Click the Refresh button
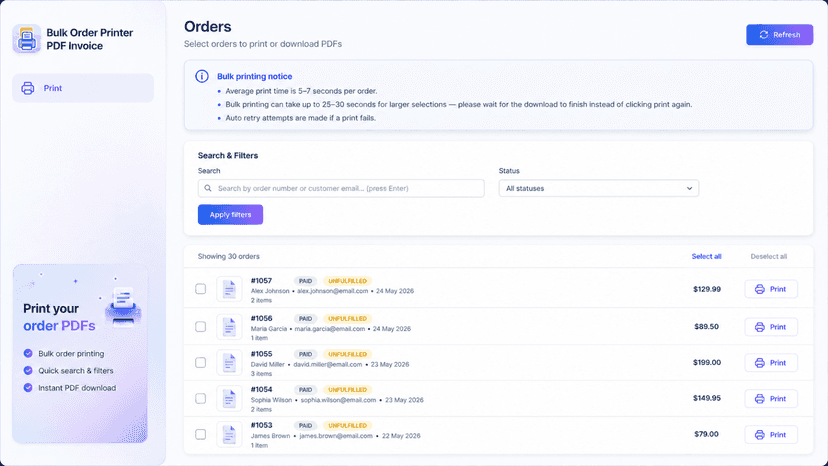This screenshot has width=828, height=466. click(x=779, y=35)
